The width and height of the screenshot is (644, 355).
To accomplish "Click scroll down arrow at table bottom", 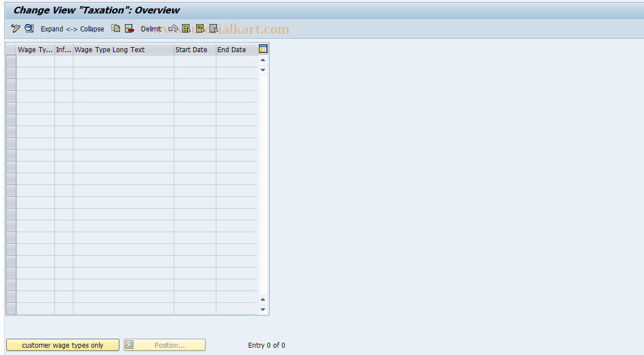I will point(263,310).
